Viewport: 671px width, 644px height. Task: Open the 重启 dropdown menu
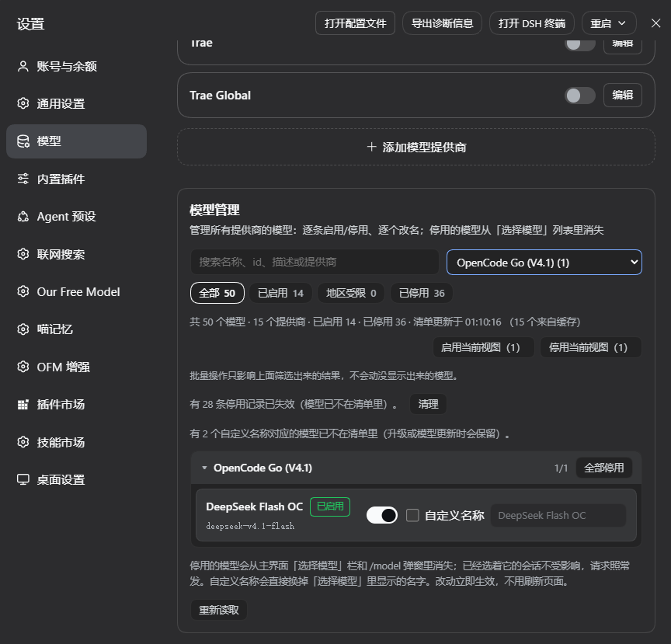[x=609, y=23]
